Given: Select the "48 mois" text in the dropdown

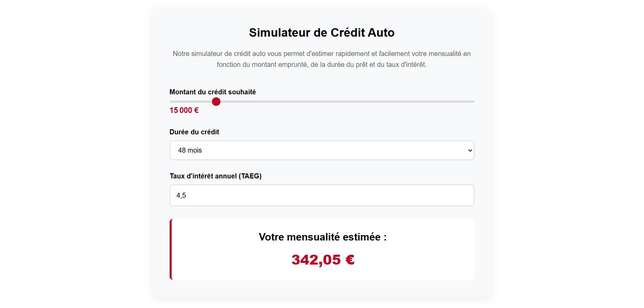Looking at the screenshot, I should (x=190, y=150).
